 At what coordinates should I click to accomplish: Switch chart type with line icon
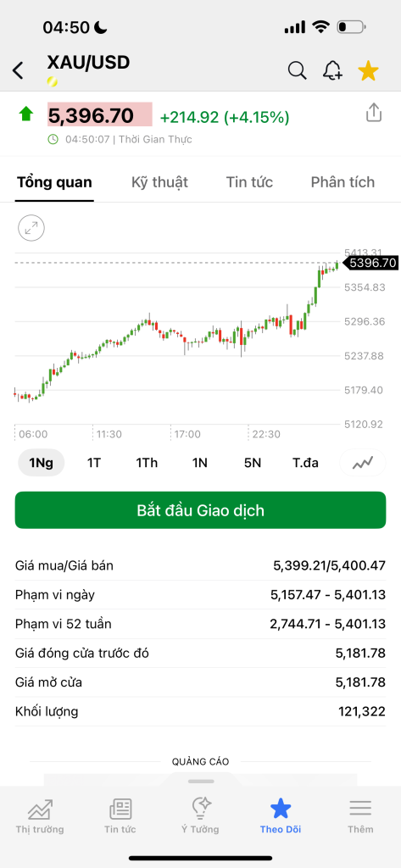(362, 462)
